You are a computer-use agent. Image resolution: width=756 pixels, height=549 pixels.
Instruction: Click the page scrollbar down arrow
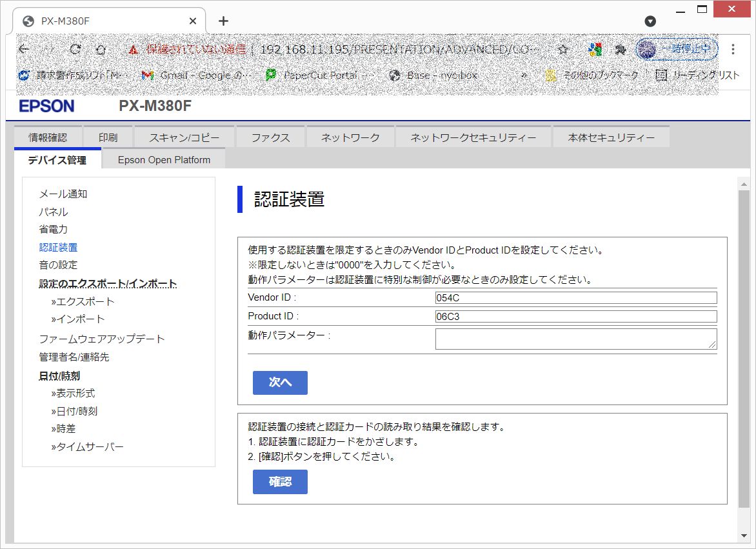(x=744, y=536)
